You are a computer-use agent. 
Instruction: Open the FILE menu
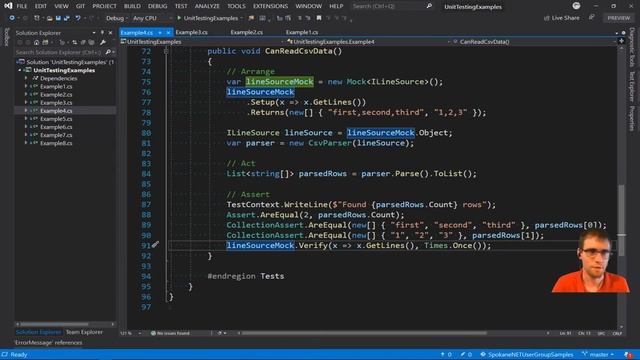point(22,6)
